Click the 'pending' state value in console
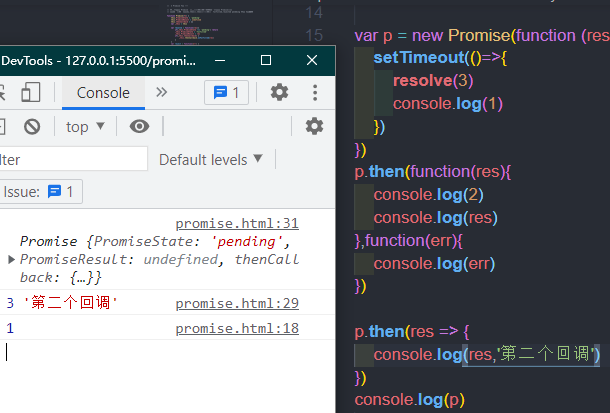The image size is (610, 413). (246, 242)
